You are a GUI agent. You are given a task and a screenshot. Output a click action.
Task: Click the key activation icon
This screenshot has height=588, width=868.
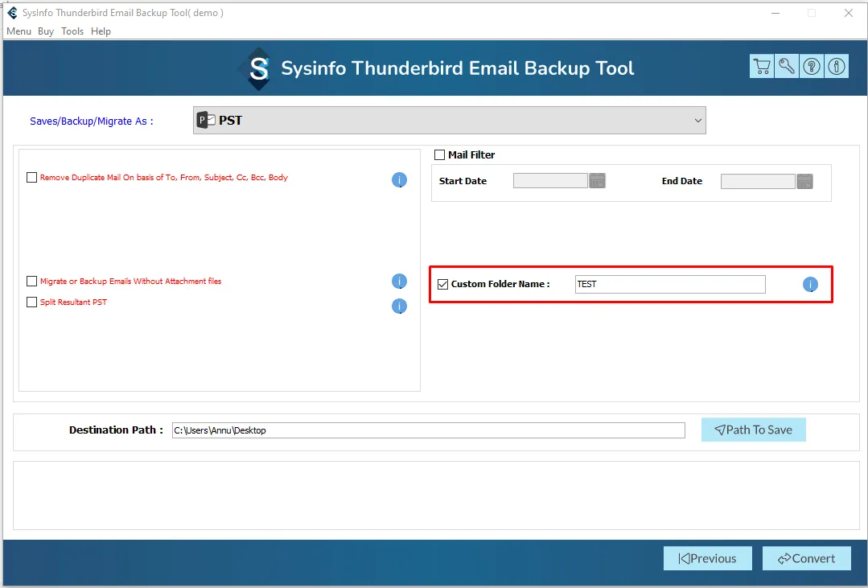787,67
